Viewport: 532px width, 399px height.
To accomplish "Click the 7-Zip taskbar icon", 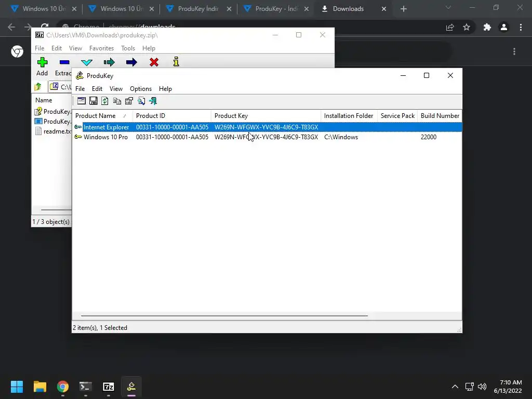I will [x=108, y=387].
